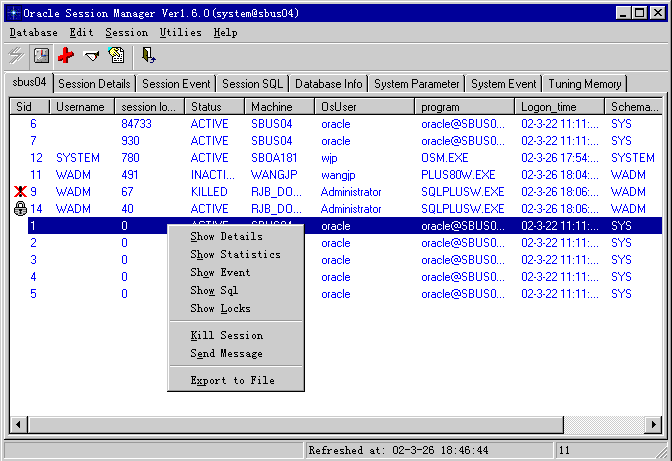The image size is (672, 461).
Task: Click the session count 11 in status bar
Action: point(564,450)
